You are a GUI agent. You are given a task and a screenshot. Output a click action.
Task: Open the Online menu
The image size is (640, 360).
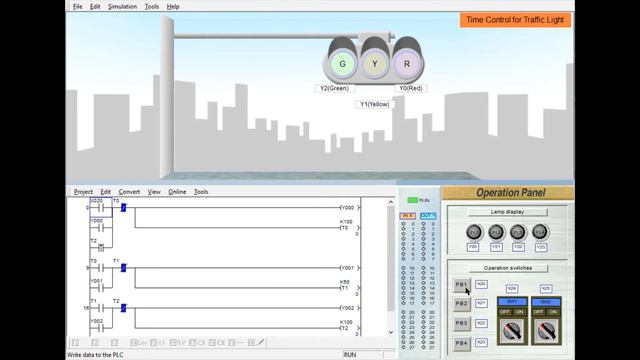(177, 192)
